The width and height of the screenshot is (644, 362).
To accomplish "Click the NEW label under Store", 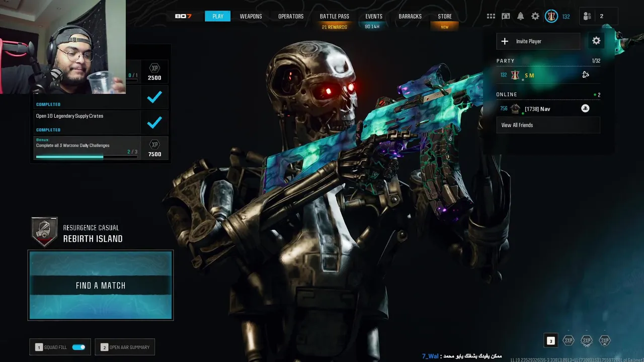I will coord(445,27).
